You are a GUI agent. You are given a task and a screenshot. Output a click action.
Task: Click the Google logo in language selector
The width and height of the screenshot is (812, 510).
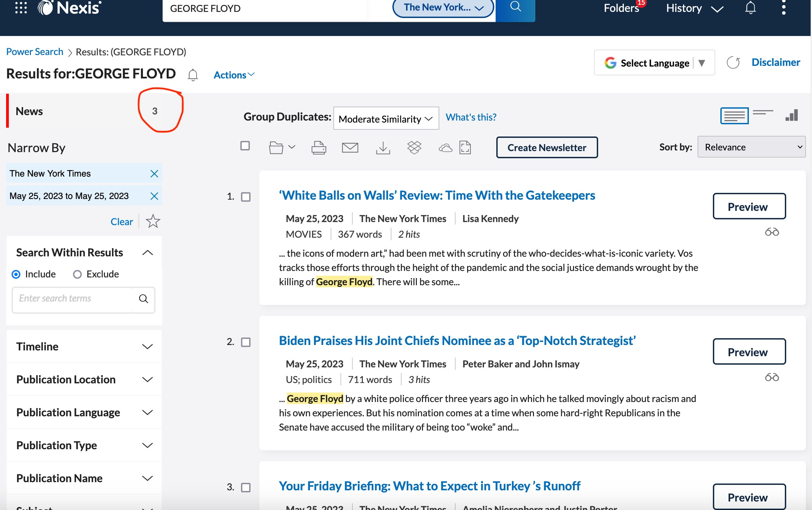coord(610,63)
